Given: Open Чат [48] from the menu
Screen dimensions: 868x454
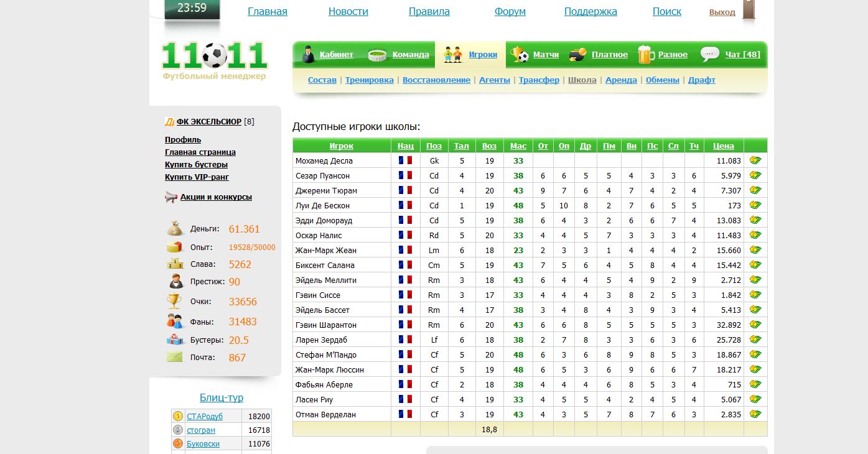Looking at the screenshot, I should [742, 55].
